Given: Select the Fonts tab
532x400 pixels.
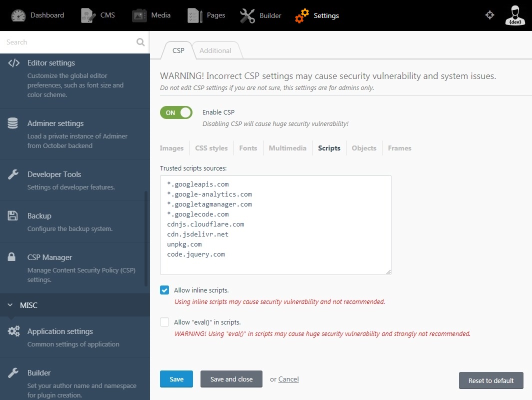Looking at the screenshot, I should (x=248, y=148).
